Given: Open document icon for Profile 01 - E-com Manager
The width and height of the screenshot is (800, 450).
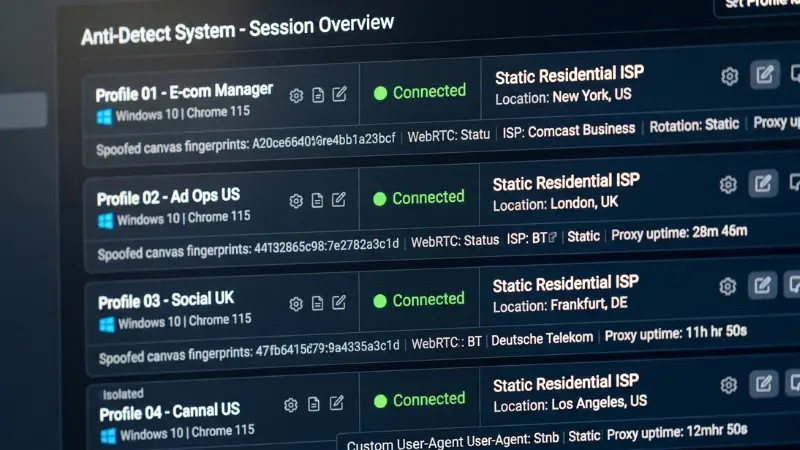Looking at the screenshot, I should 318,95.
